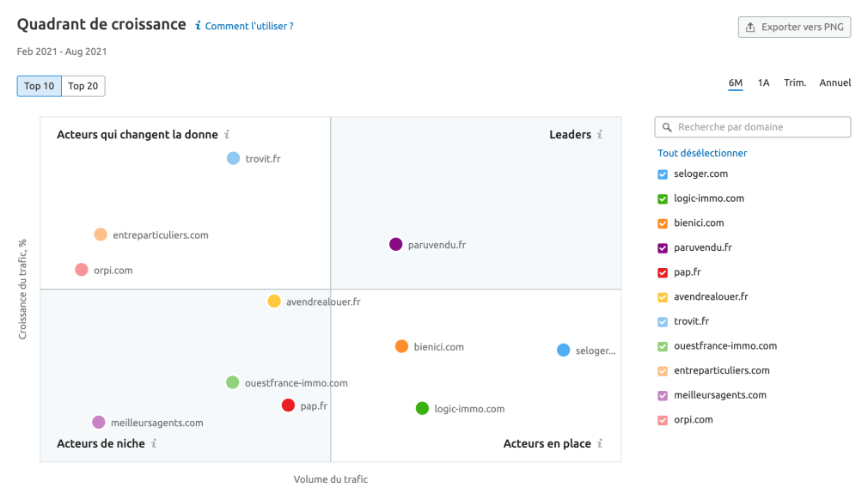Select the entreparticuliers.com bubble in chart
The width and height of the screenshot is (868, 500).
pos(101,235)
